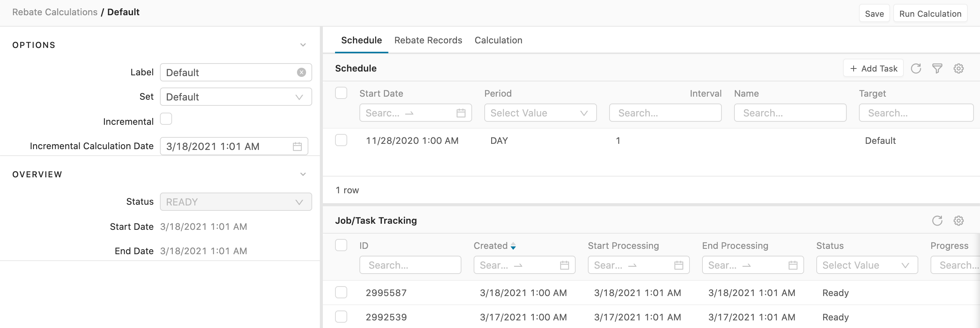This screenshot has width=980, height=328.
Task: Open the Schedule filter icon
Action: pos(937,68)
